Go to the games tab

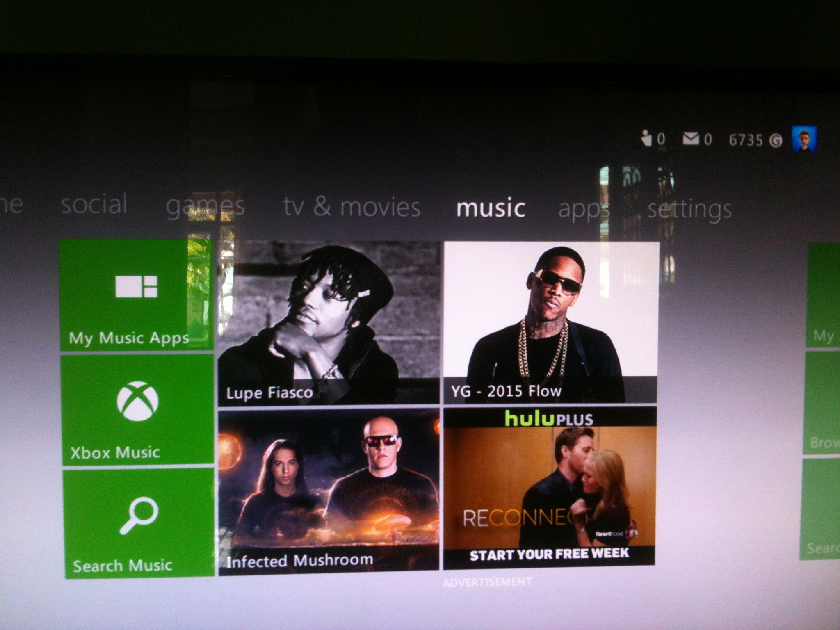pyautogui.click(x=205, y=206)
